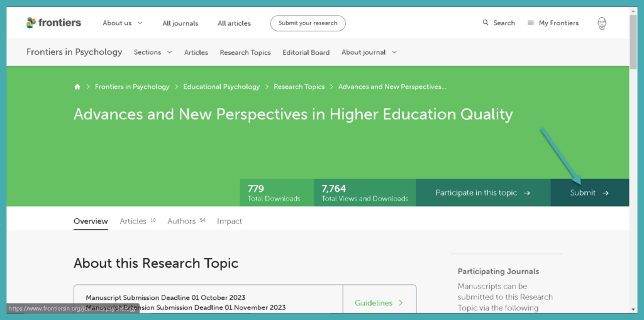The height and width of the screenshot is (320, 644).
Task: Go to home via breadcrumb house icon
Action: pyautogui.click(x=77, y=87)
